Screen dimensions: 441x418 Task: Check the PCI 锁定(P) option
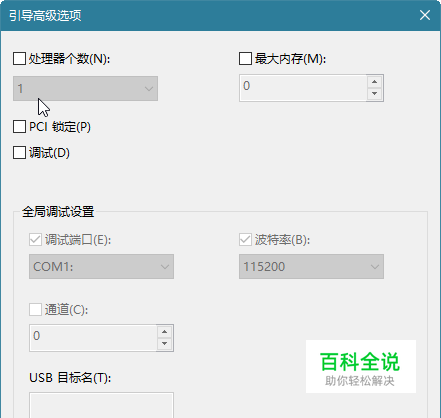pos(19,127)
